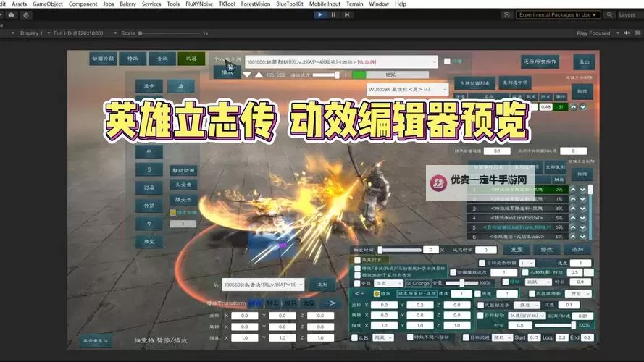Click the Start 0.17 input field
The height and width of the screenshot is (362, 644).
tap(533, 337)
